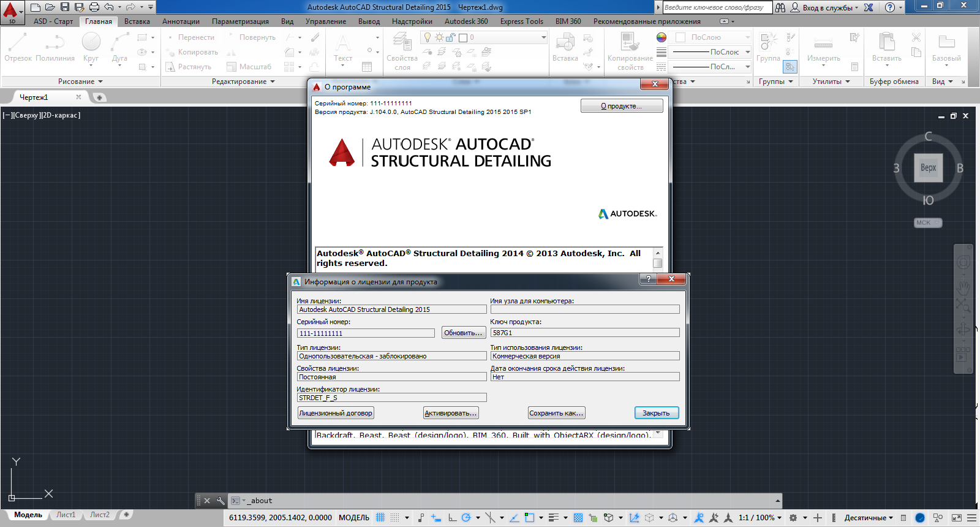This screenshot has height=527, width=980.
Task: Click the О продукте... button
Action: (622, 106)
